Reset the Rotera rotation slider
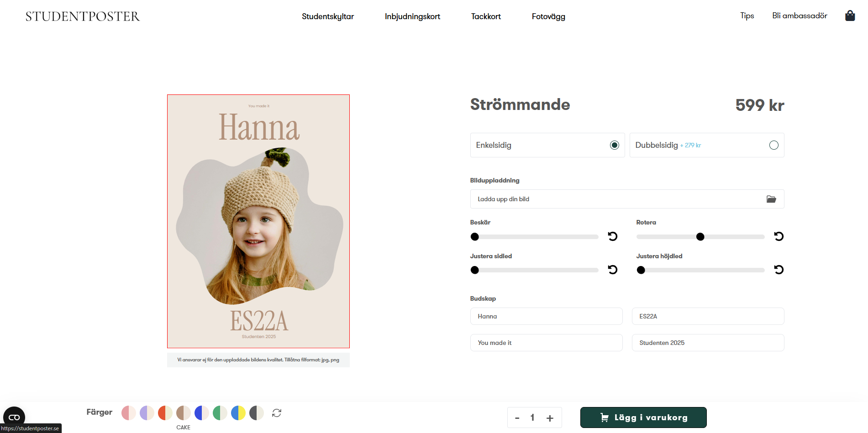Screen dimensions: 868x433 (779, 236)
